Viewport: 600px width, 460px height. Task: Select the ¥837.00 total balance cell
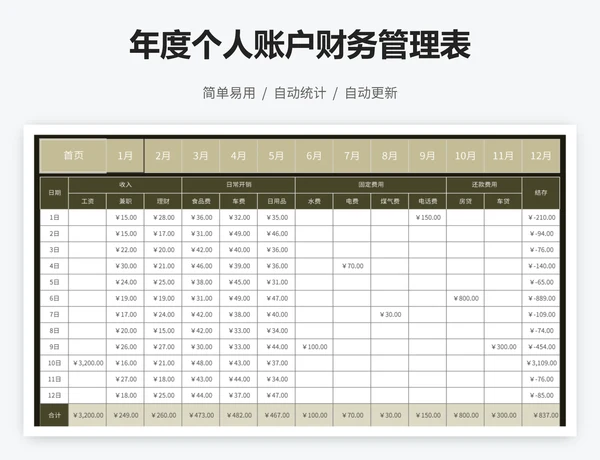(x=541, y=415)
